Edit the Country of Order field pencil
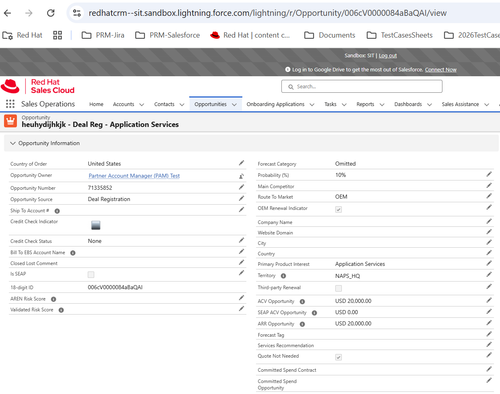Screen dimensions: 500x394 (x=242, y=163)
